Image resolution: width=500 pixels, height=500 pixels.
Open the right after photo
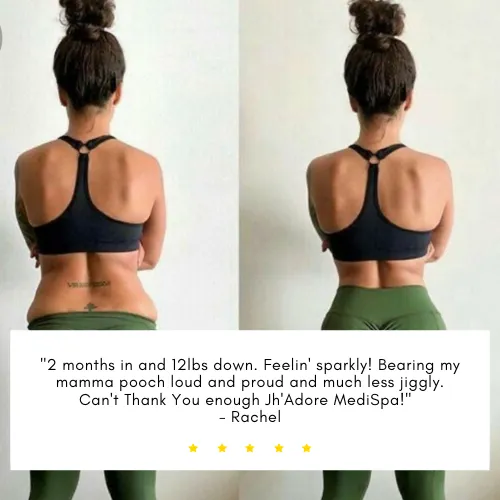[369, 165]
